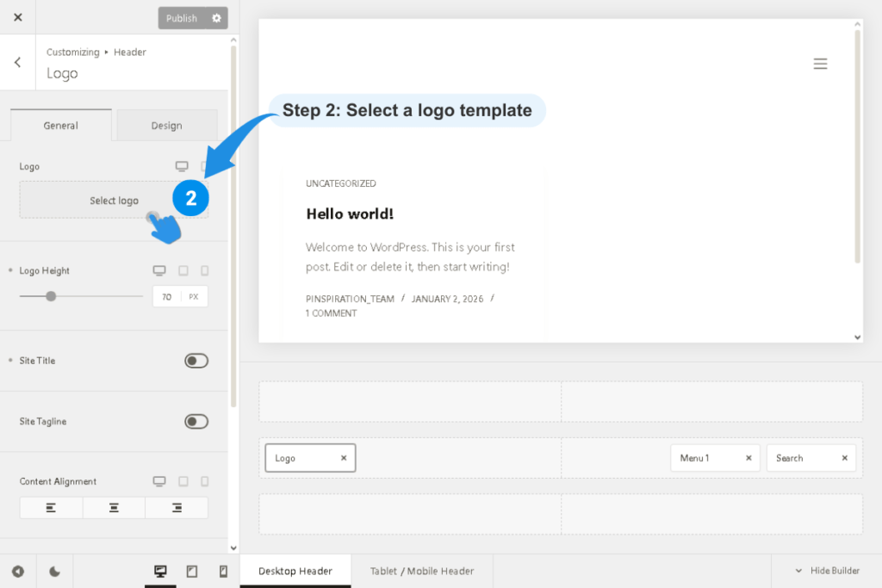Select mobile responsive icon for Content Alignment

204,481
